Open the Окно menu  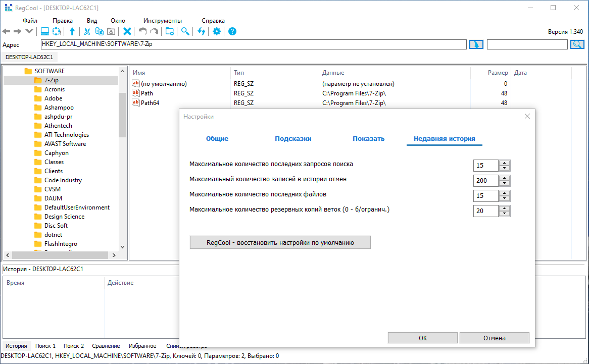click(118, 21)
